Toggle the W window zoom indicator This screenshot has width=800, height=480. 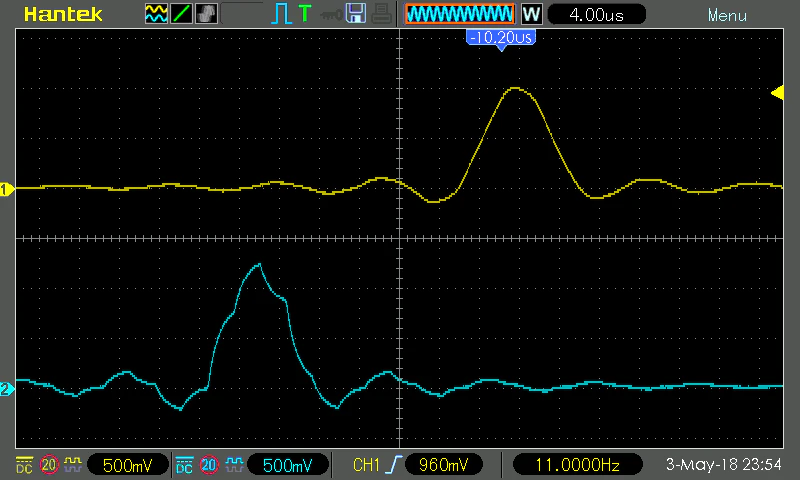531,14
